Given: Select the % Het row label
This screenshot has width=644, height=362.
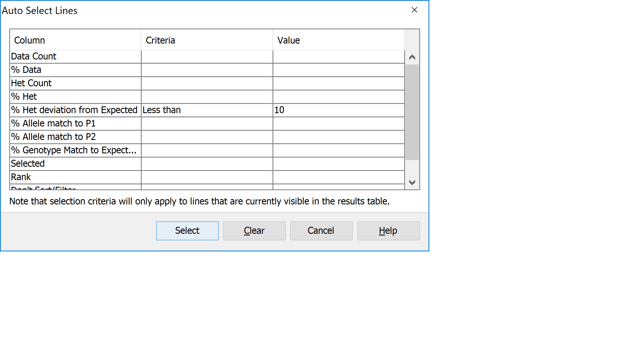Looking at the screenshot, I should coord(75,97).
